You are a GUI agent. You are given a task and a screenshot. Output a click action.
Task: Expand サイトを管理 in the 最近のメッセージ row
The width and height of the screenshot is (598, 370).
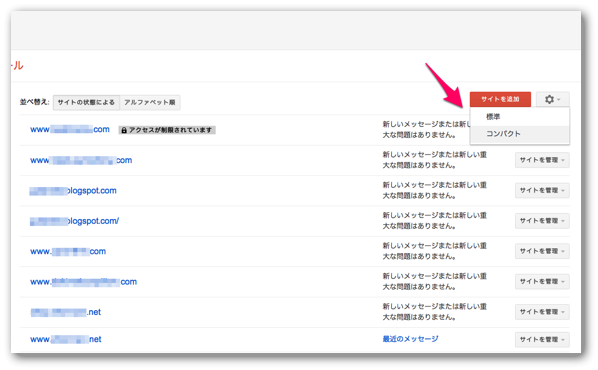pos(542,339)
